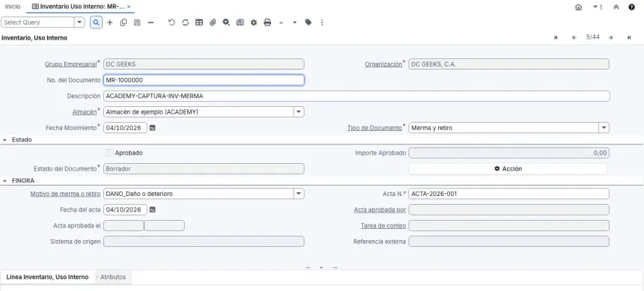This screenshot has width=644, height=291.
Task: Open the Almacén dropdown
Action: point(299,111)
